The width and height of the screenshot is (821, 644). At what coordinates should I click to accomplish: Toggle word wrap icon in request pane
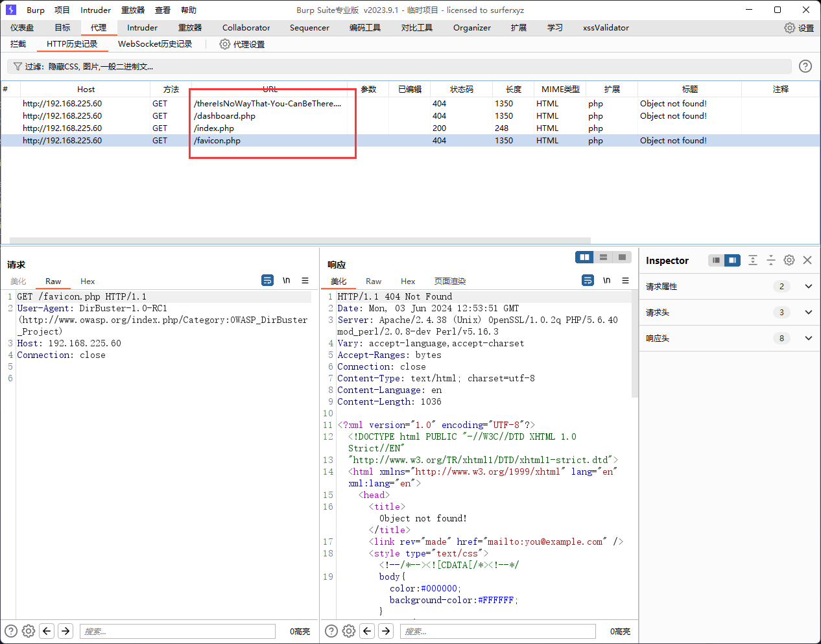point(267,280)
